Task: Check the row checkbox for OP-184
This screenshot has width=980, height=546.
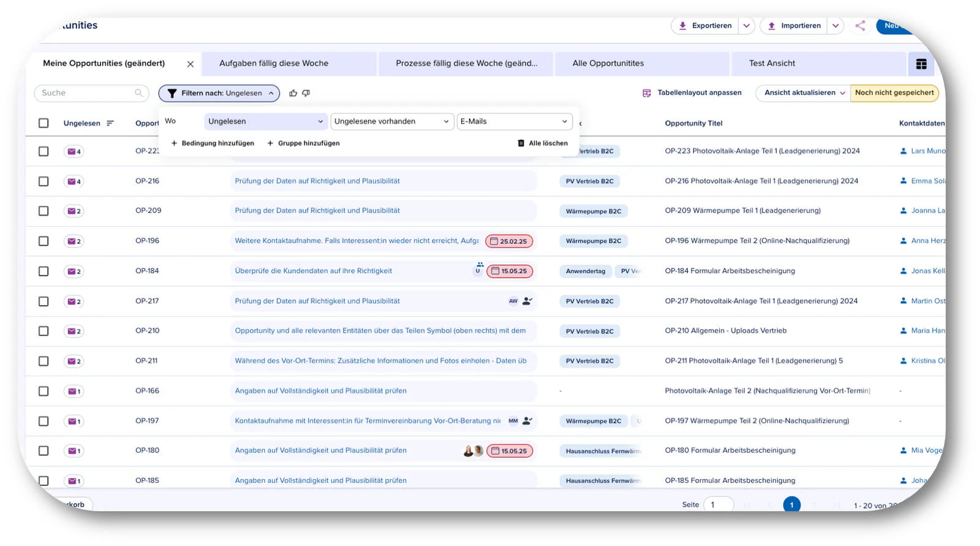Action: pyautogui.click(x=43, y=271)
